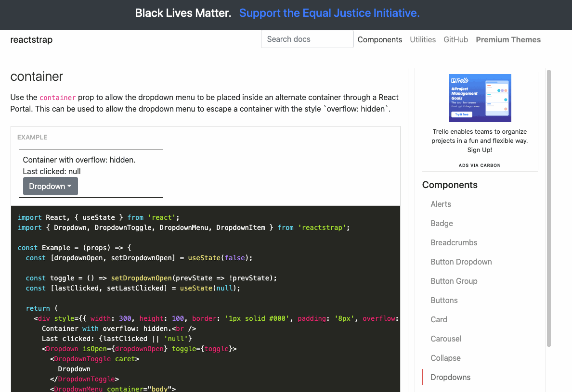Select the Breadcrumbs sidebar entry

tap(454, 242)
